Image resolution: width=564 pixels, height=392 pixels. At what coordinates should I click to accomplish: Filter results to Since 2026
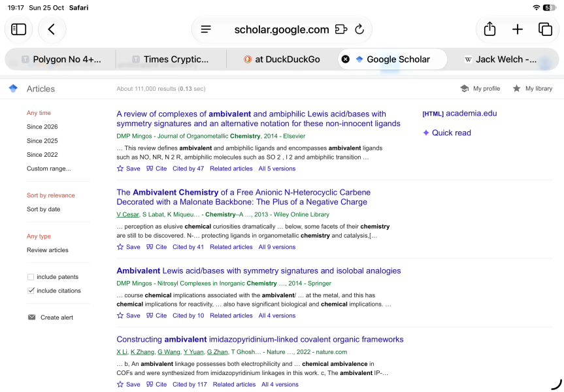(x=42, y=127)
